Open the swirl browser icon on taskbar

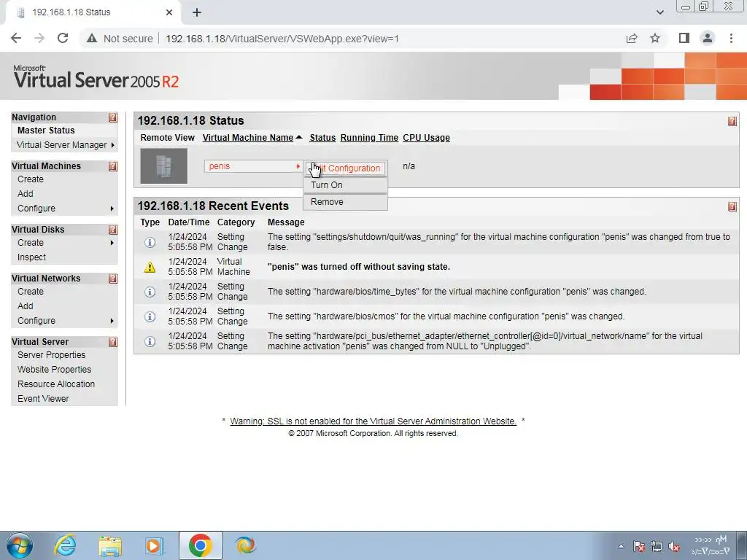tap(245, 545)
